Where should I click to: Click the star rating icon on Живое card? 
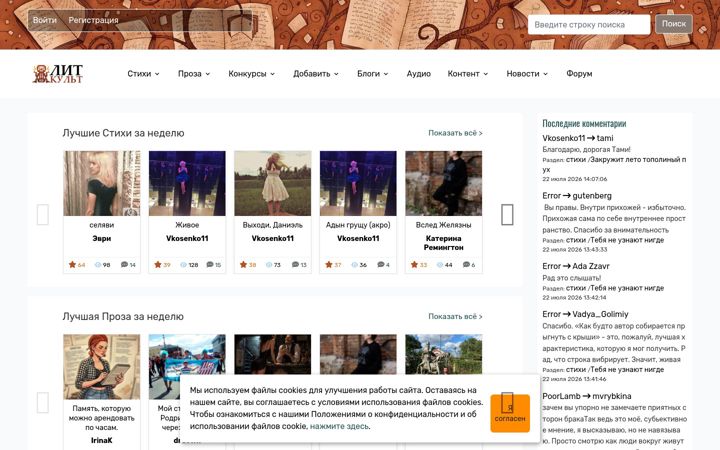click(x=158, y=264)
